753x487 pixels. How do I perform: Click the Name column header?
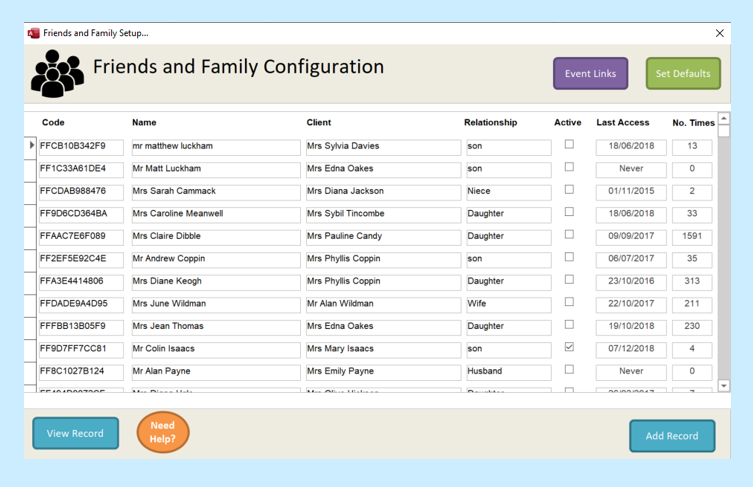pos(144,122)
